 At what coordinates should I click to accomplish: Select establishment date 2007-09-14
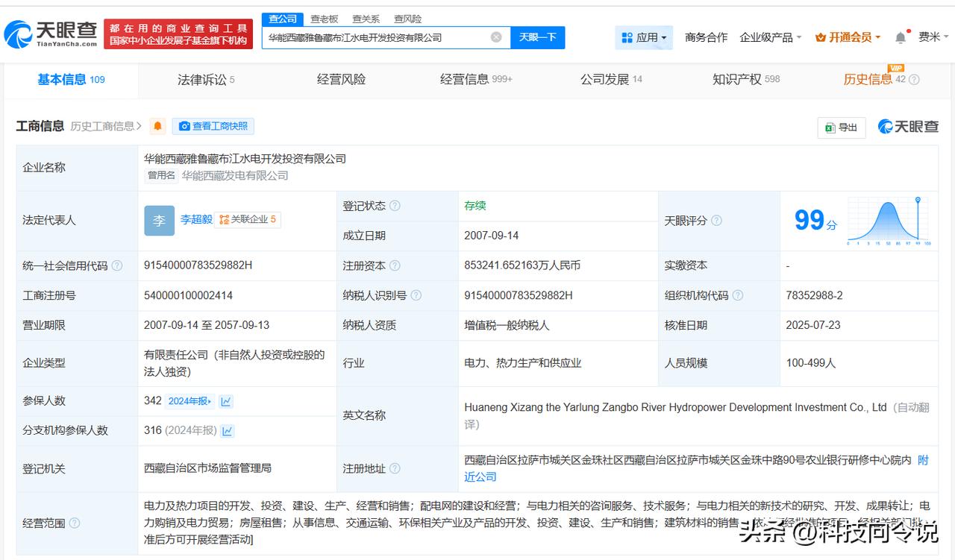(x=491, y=236)
